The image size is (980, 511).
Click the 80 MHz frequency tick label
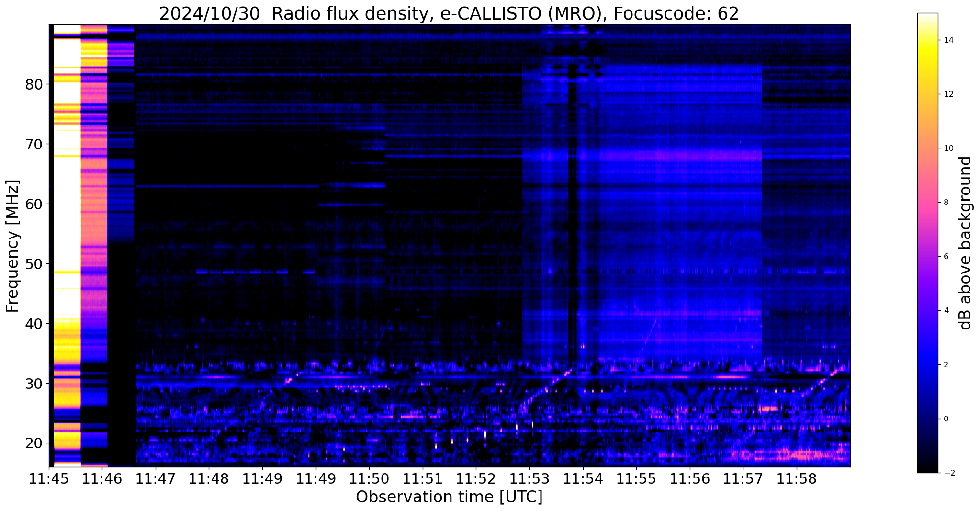coord(34,84)
